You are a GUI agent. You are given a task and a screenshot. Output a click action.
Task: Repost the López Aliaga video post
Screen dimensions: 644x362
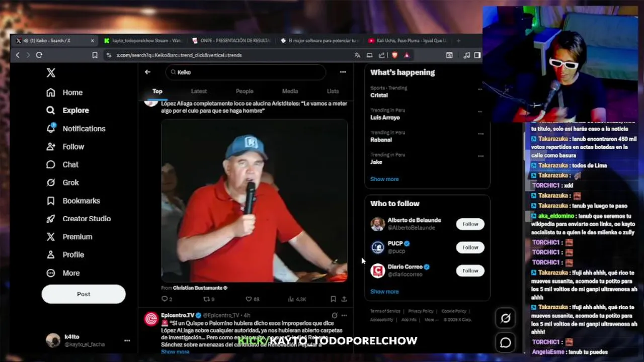[208, 299]
